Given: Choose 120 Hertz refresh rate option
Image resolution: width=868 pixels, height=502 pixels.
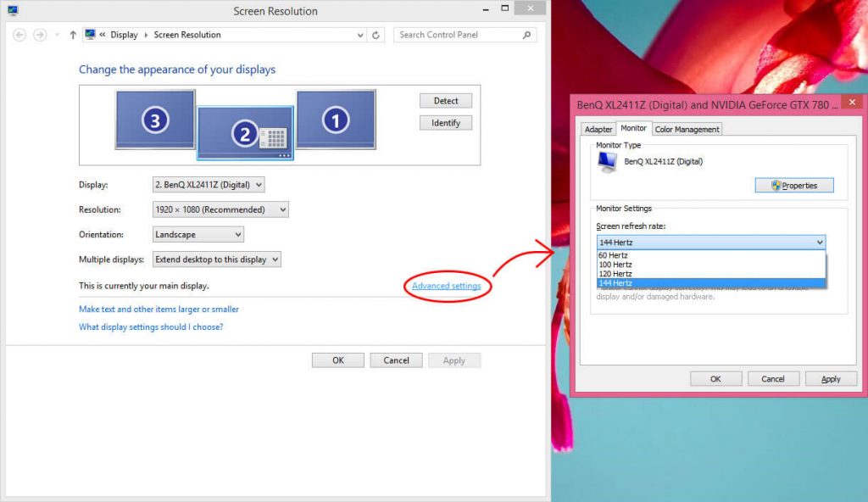Looking at the screenshot, I should (615, 274).
